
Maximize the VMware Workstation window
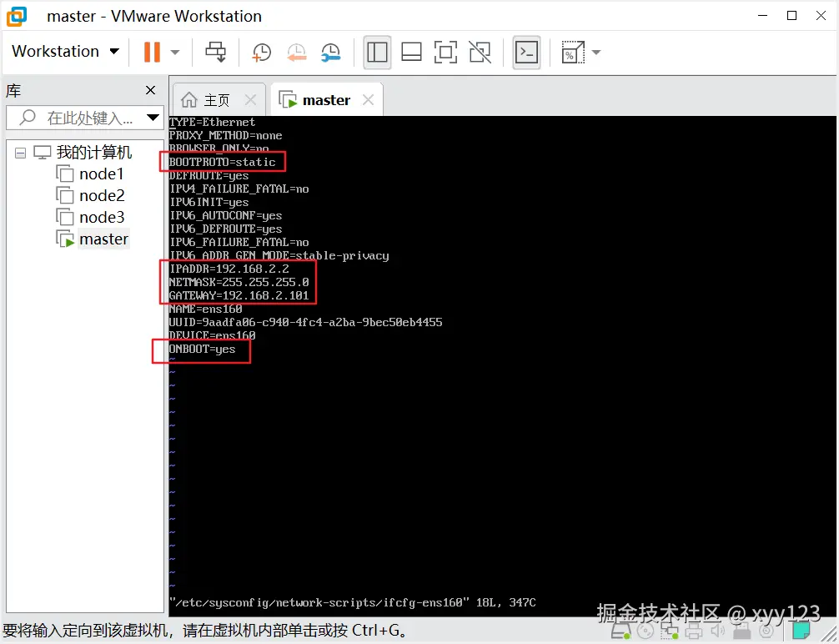click(792, 16)
